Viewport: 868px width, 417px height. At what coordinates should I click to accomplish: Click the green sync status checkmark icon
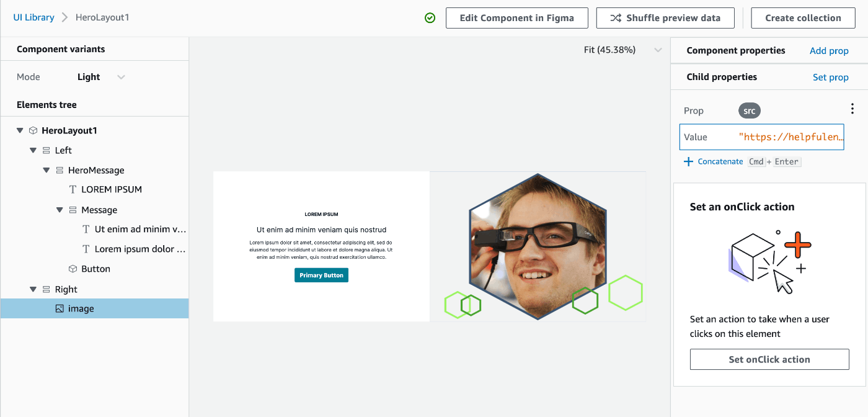point(430,18)
